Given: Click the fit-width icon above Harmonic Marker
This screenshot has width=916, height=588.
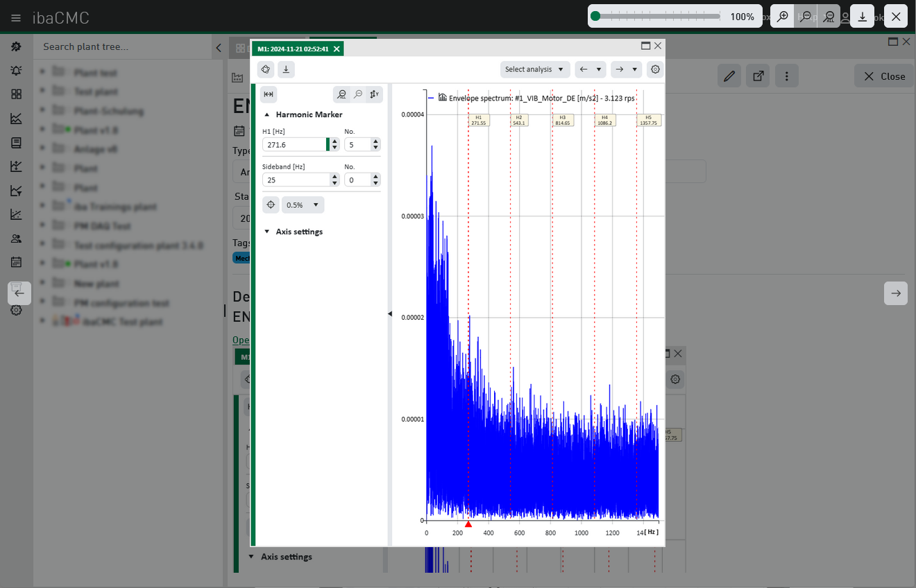Looking at the screenshot, I should pos(269,94).
